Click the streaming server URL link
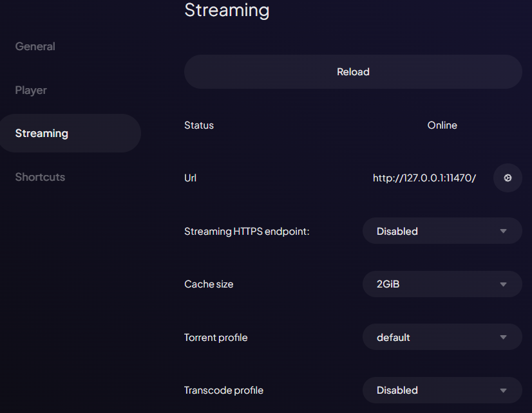The image size is (532, 413). [424, 178]
